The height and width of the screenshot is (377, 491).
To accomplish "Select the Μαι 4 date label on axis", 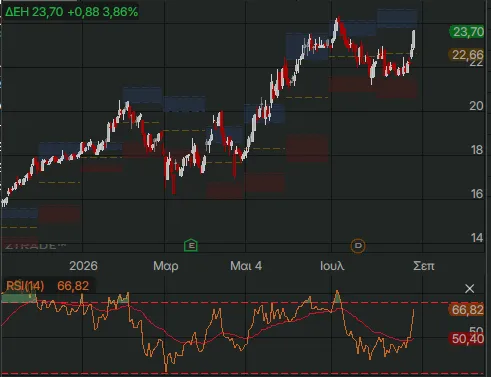I will pyautogui.click(x=246, y=266).
